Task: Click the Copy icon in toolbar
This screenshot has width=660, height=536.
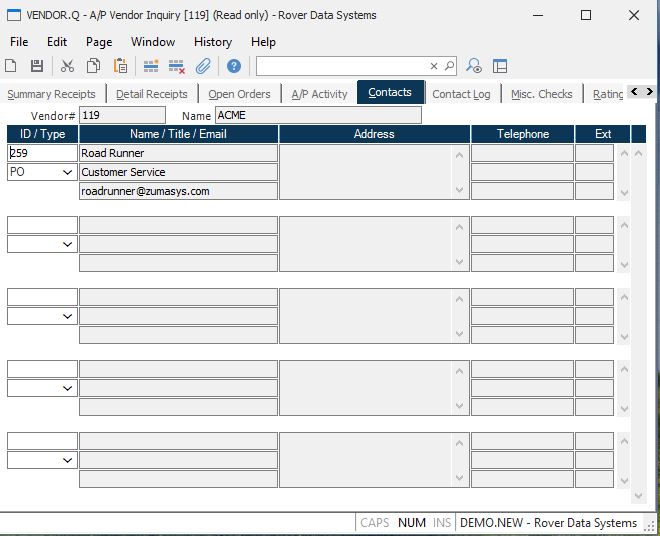Action: (x=93, y=66)
